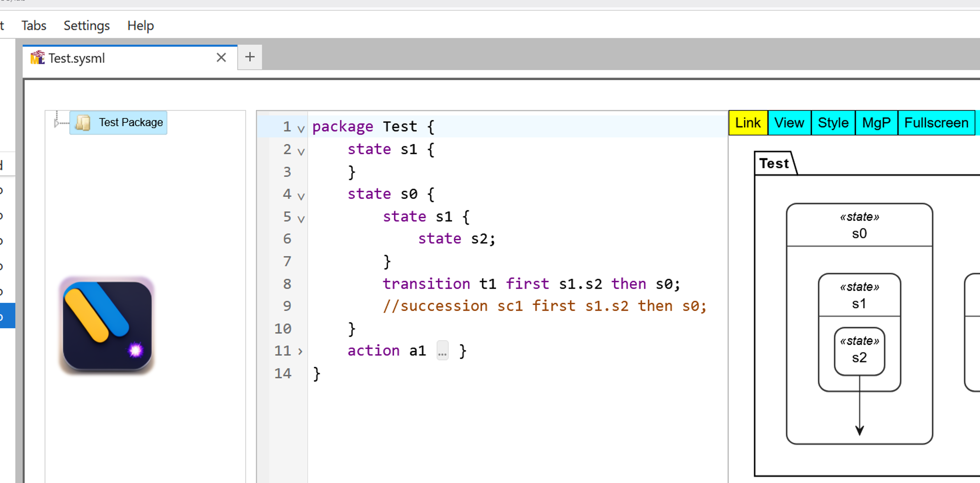Expand the folded action a1 on line 11
Image resolution: width=980 pixels, height=483 pixels.
click(300, 351)
